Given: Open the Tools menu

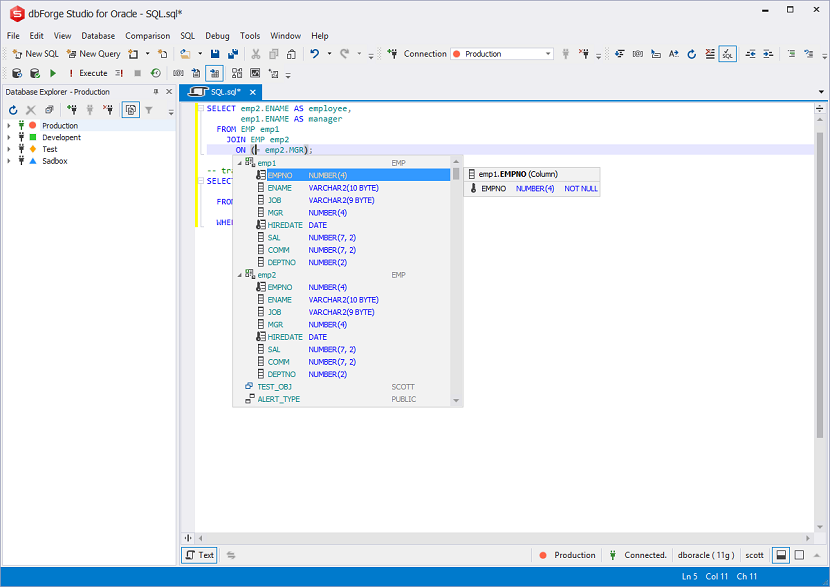Looking at the screenshot, I should click(250, 35).
